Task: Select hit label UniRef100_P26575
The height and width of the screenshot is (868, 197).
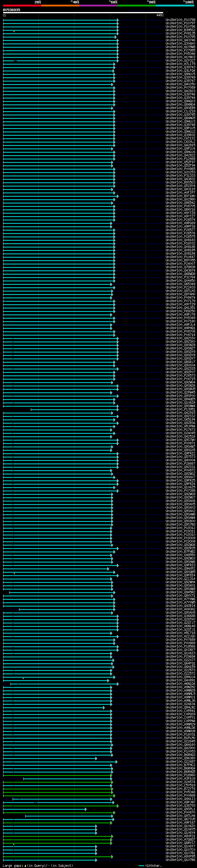Action: pos(180,236)
